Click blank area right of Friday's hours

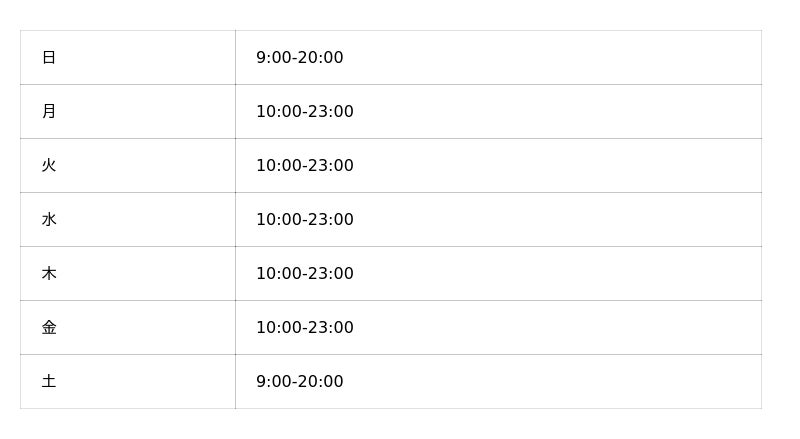coord(560,328)
